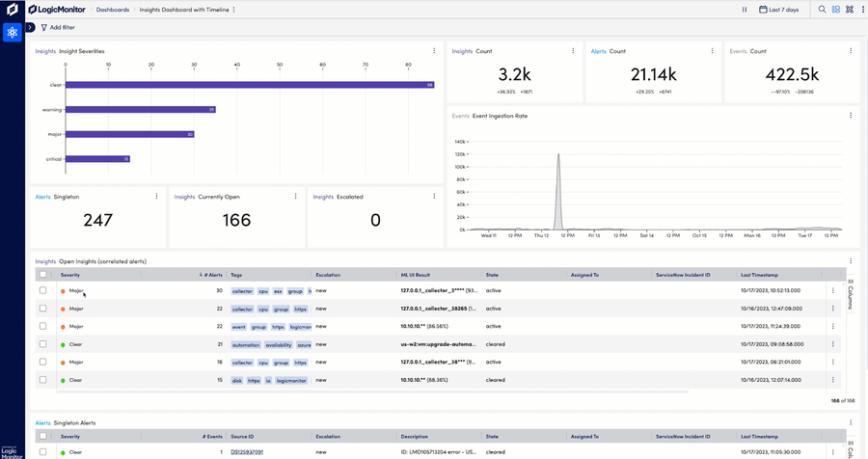This screenshot has height=459, width=868.
Task: Open Events Count widget menu
Action: tap(851, 51)
